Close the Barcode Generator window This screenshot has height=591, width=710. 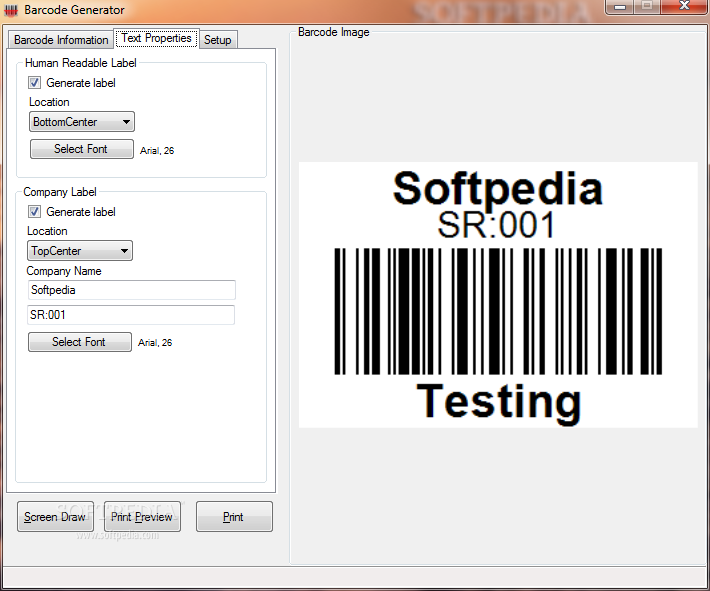[x=684, y=7]
